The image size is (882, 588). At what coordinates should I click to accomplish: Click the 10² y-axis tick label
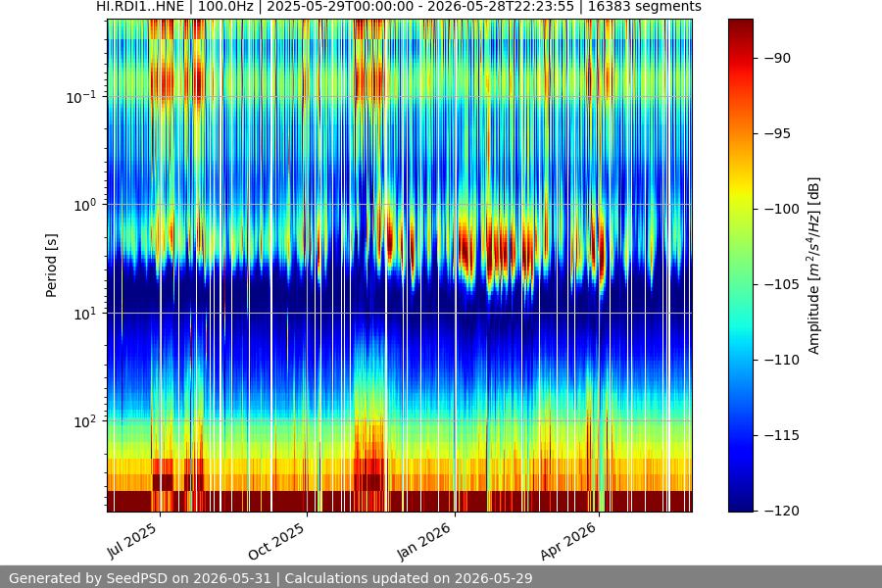85,421
